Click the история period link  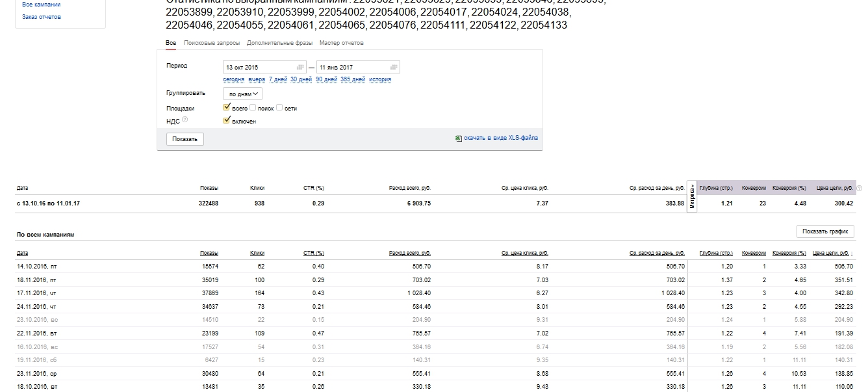click(x=380, y=79)
